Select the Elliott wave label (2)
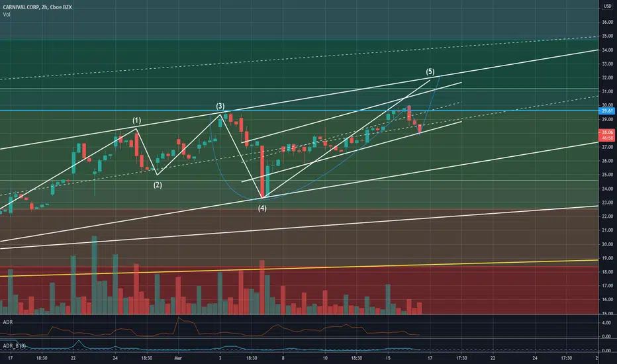617x364 pixels. 158,185
